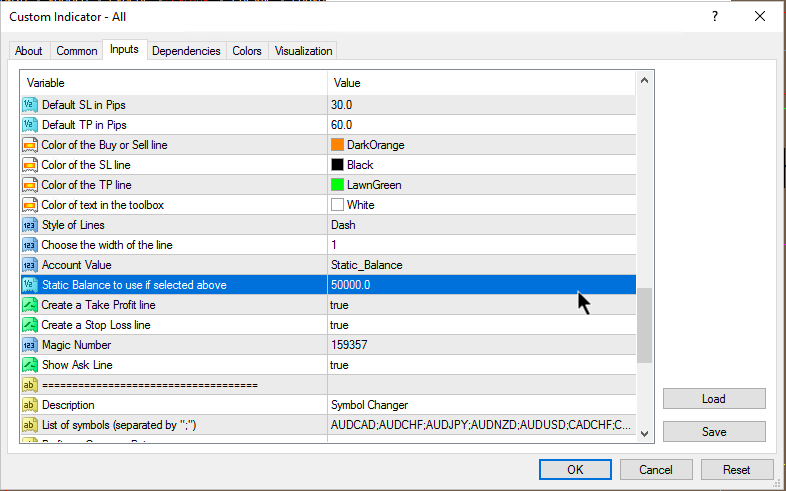
Task: Click the color icon beside Buy or Sell line
Action: [30, 145]
